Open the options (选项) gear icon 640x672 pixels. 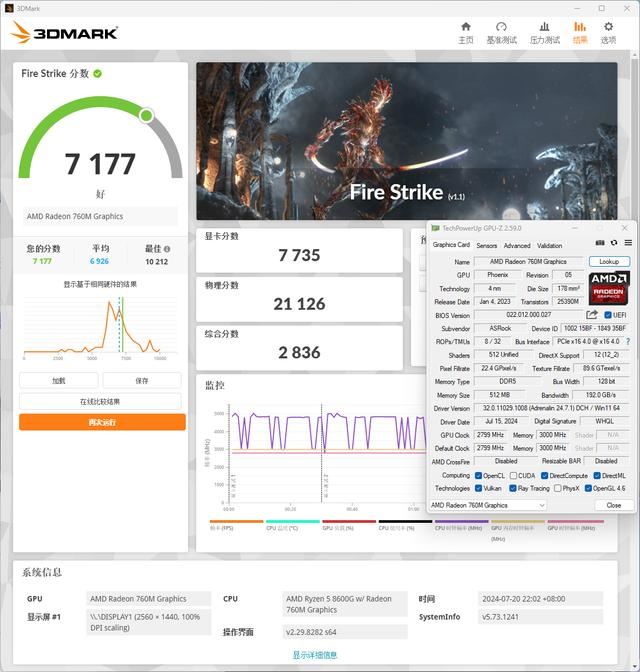point(608,32)
